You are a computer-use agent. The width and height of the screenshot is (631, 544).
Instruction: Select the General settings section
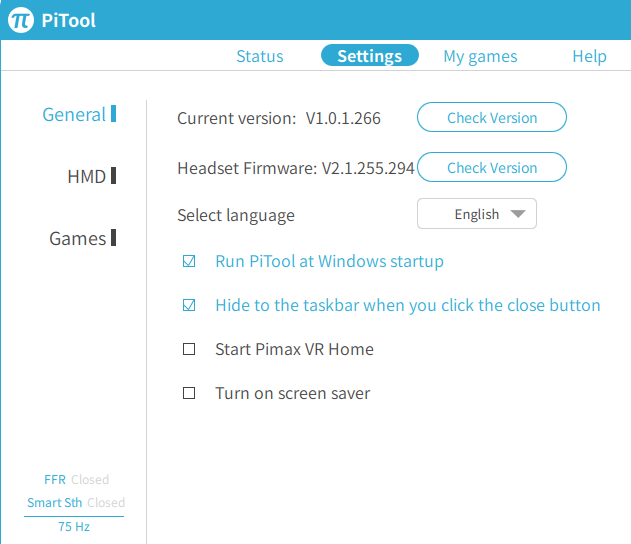click(75, 115)
